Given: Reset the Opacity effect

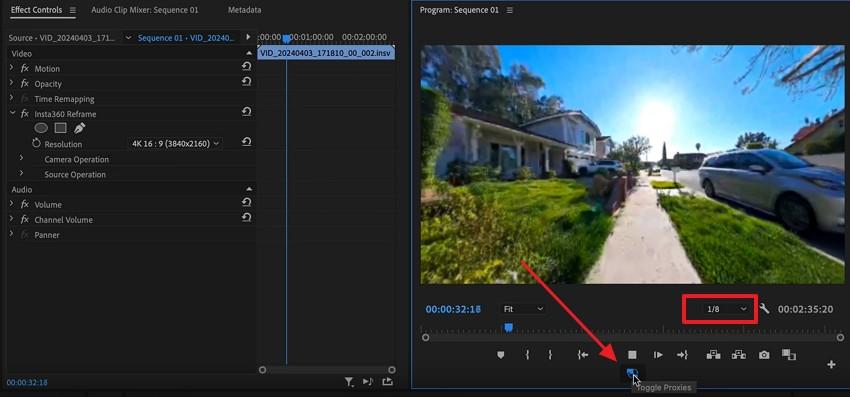Looking at the screenshot, I should click(x=247, y=81).
